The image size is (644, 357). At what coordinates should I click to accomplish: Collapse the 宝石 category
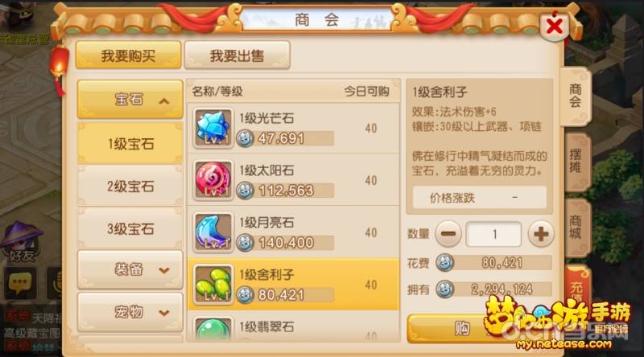tap(130, 100)
